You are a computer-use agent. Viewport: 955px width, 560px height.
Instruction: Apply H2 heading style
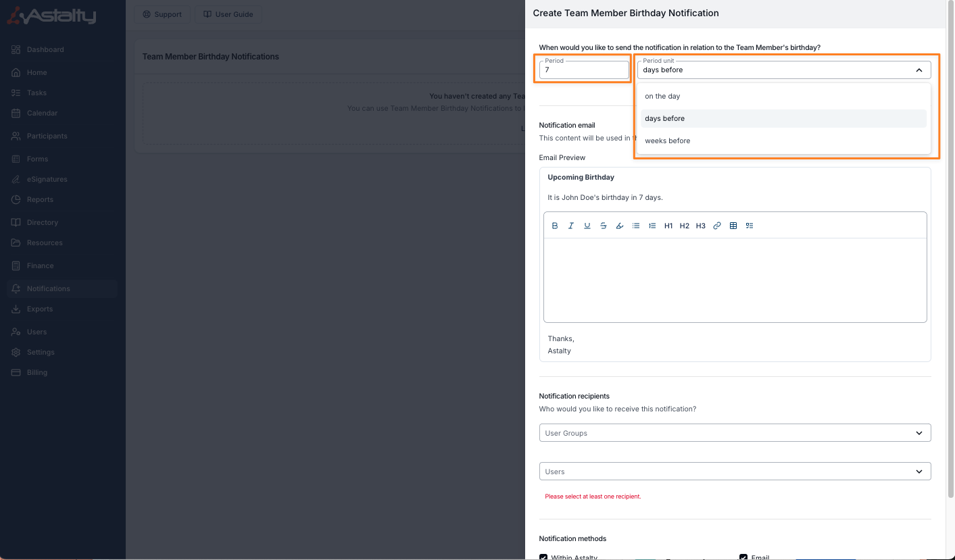coord(685,226)
